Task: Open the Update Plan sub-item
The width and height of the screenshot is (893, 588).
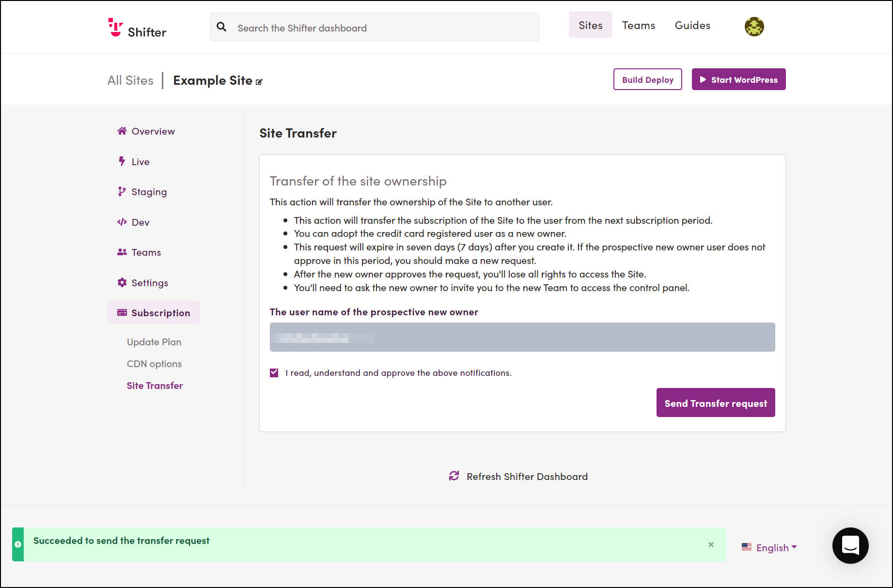Action: click(x=154, y=341)
